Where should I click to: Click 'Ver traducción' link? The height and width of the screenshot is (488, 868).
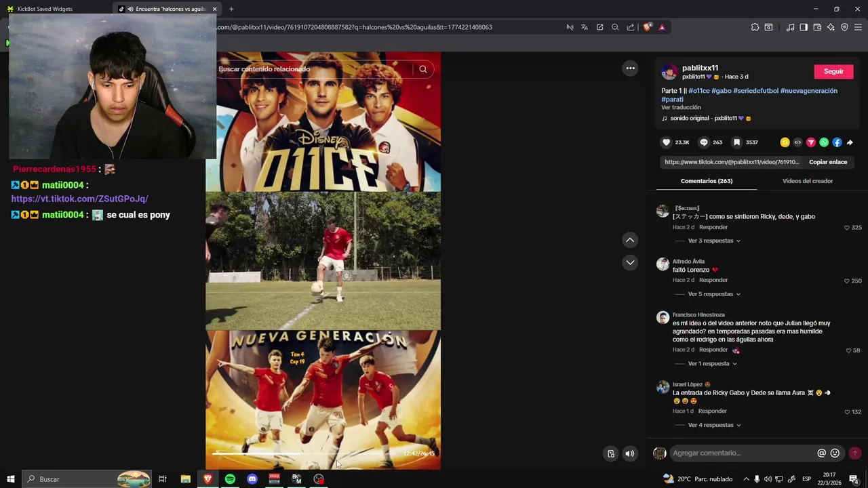681,107
